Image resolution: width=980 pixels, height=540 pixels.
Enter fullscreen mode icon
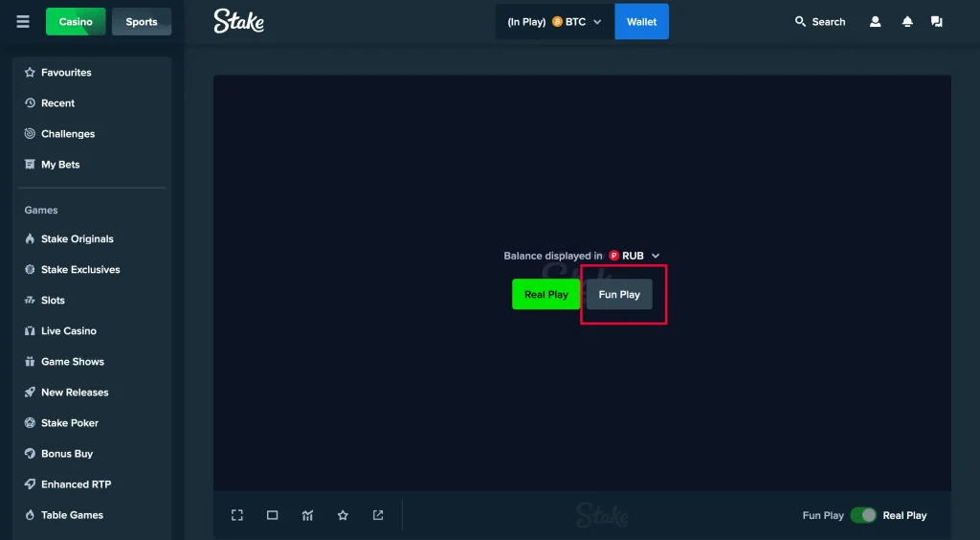coord(237,515)
